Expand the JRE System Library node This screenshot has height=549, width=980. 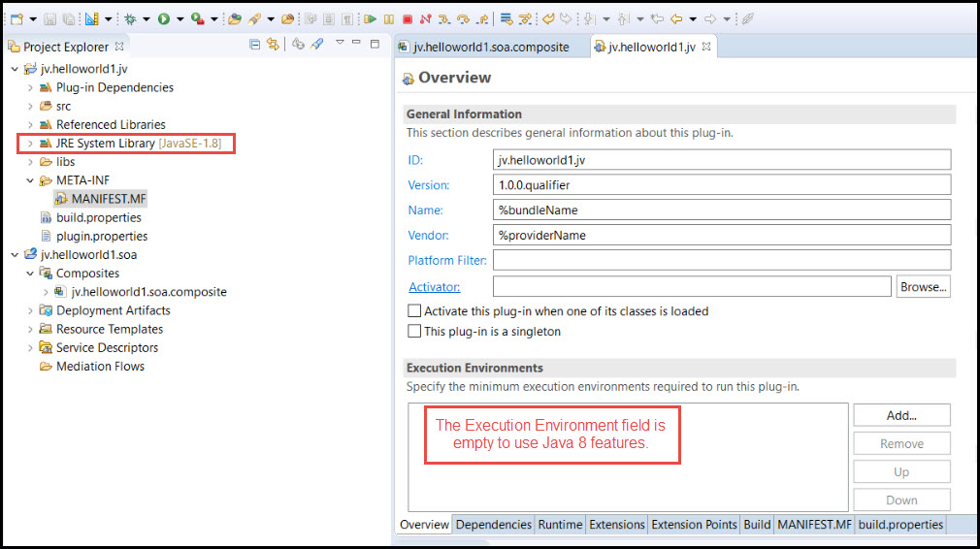(30, 144)
